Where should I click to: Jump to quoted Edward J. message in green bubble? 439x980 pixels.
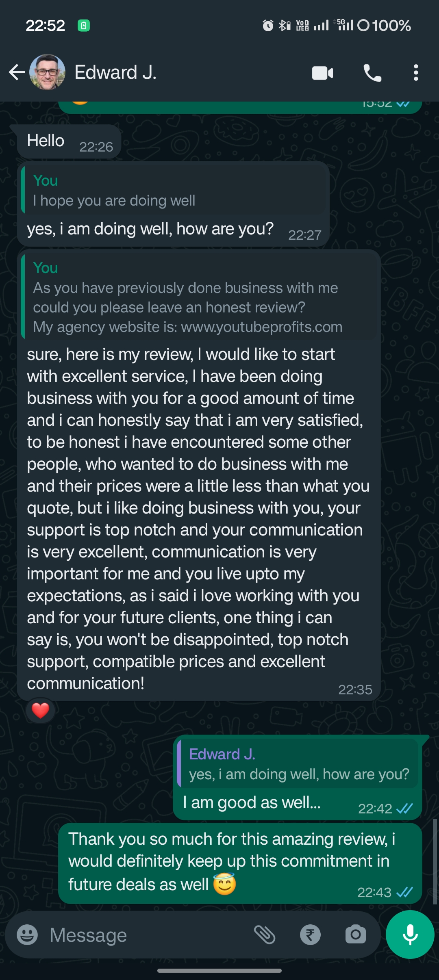tap(298, 764)
